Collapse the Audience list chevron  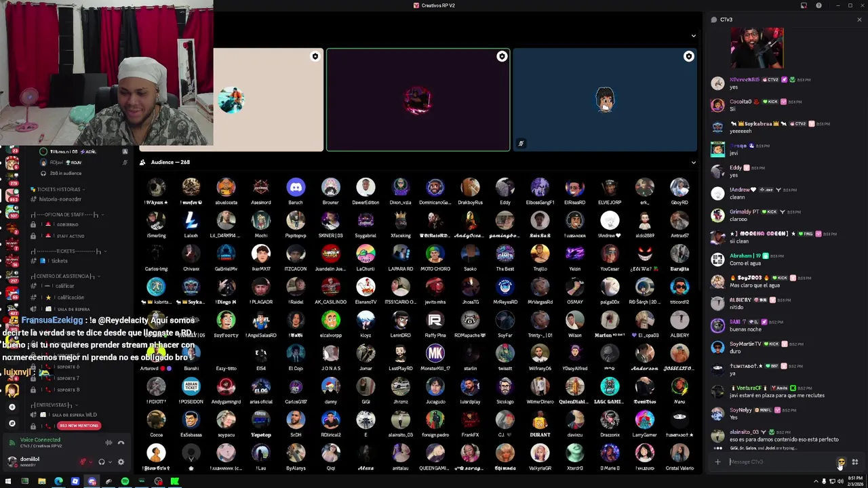[693, 162]
